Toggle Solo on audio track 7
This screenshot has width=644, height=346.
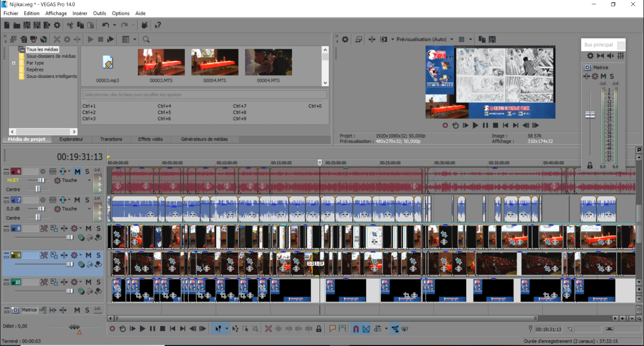pos(87,200)
